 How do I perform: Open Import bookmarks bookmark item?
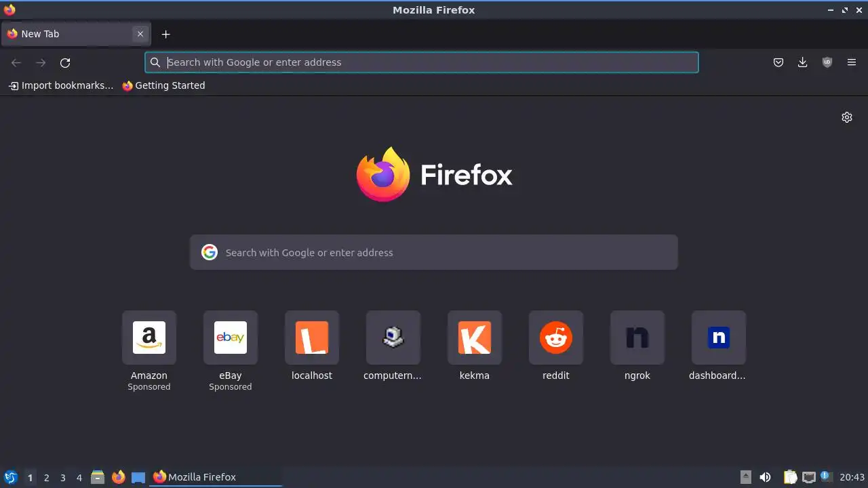[x=61, y=85]
